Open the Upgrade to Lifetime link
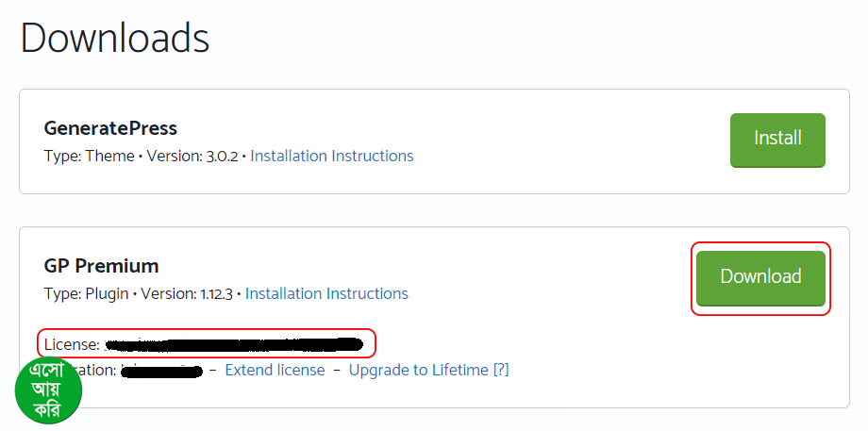Screen dimensions: 868x431 pyautogui.click(x=418, y=370)
